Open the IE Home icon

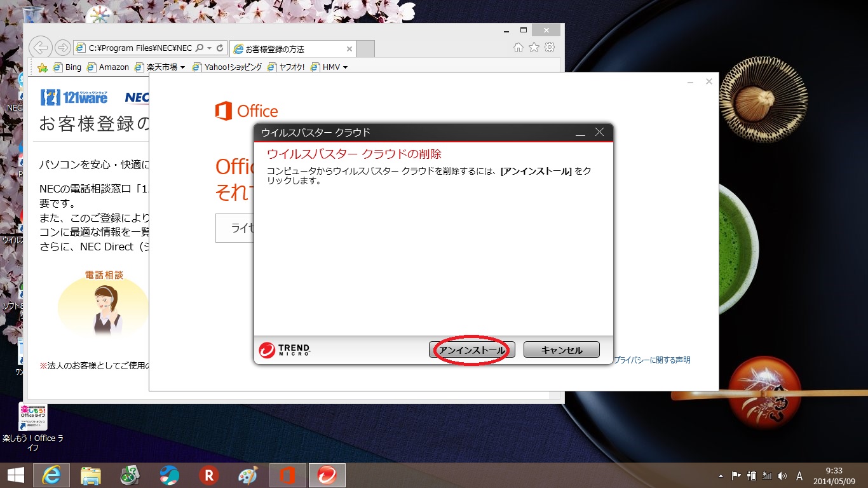[519, 48]
